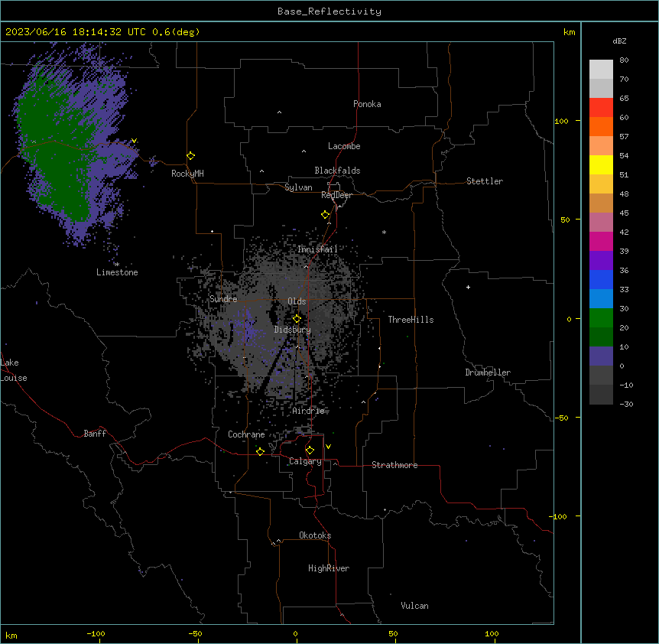Click the 65 value in the dBZ legend

tap(624, 98)
